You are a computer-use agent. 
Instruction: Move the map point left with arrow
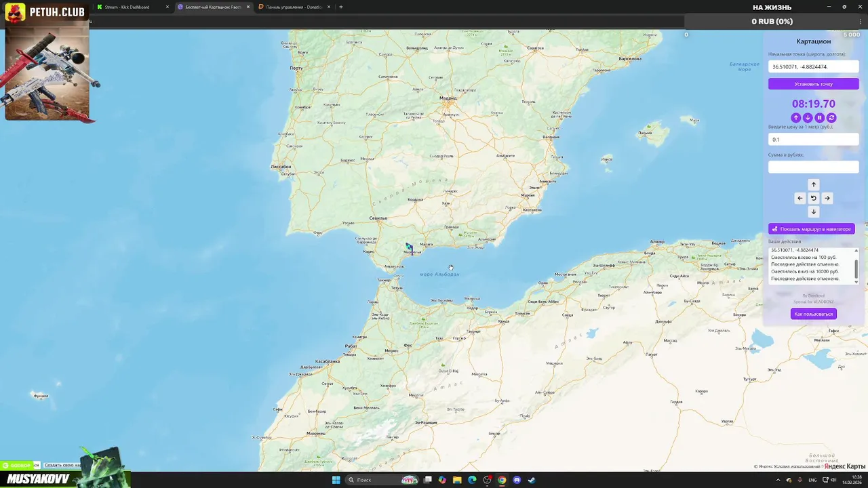pos(800,198)
